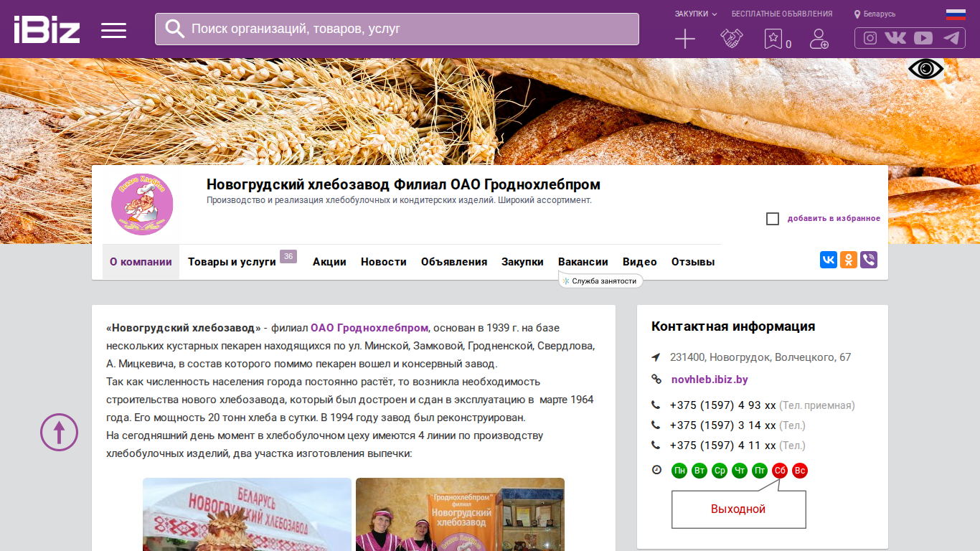Click the Служба занятости badge
Viewport: 980px width, 551px height.
tap(601, 281)
